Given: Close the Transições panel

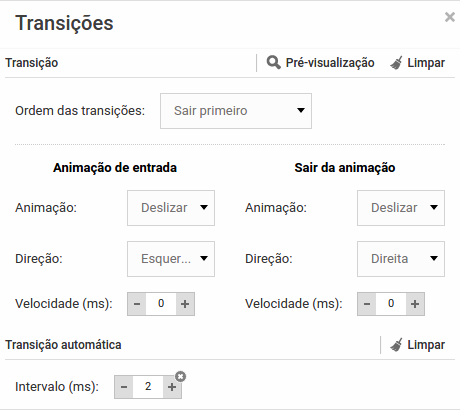Looking at the screenshot, I should tap(450, 17).
